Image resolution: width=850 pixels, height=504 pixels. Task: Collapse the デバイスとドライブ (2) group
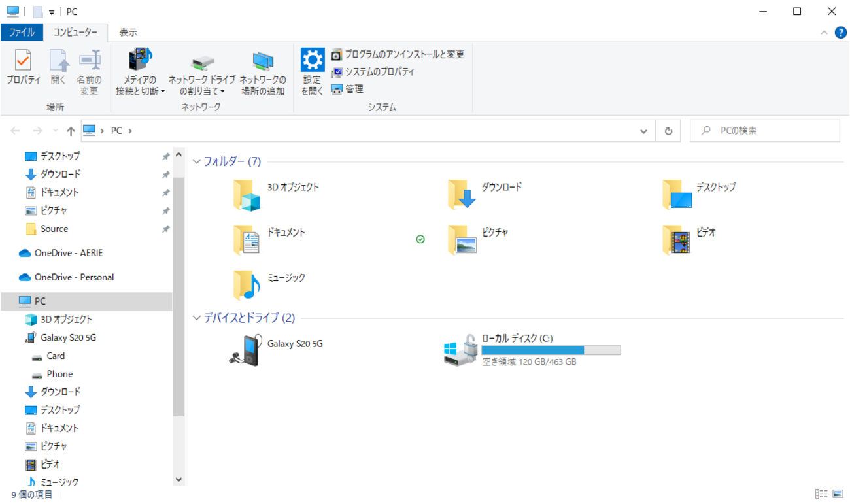(197, 318)
